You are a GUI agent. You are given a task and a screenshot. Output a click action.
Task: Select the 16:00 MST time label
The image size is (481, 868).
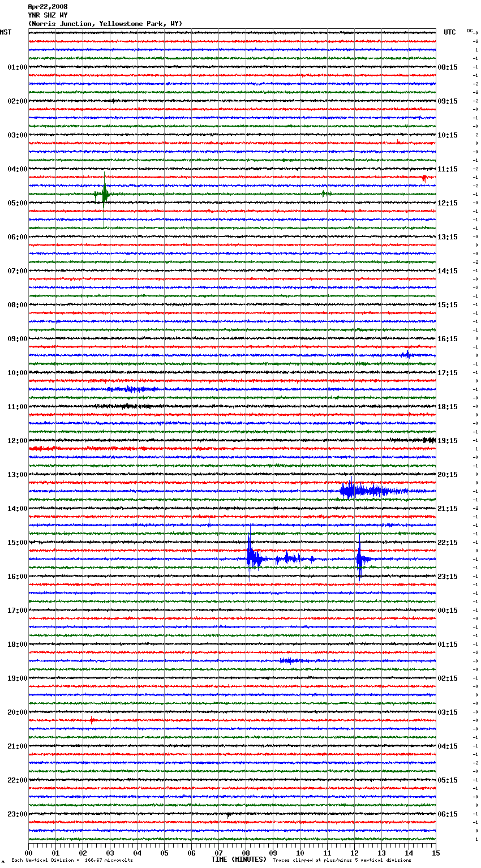(x=17, y=577)
